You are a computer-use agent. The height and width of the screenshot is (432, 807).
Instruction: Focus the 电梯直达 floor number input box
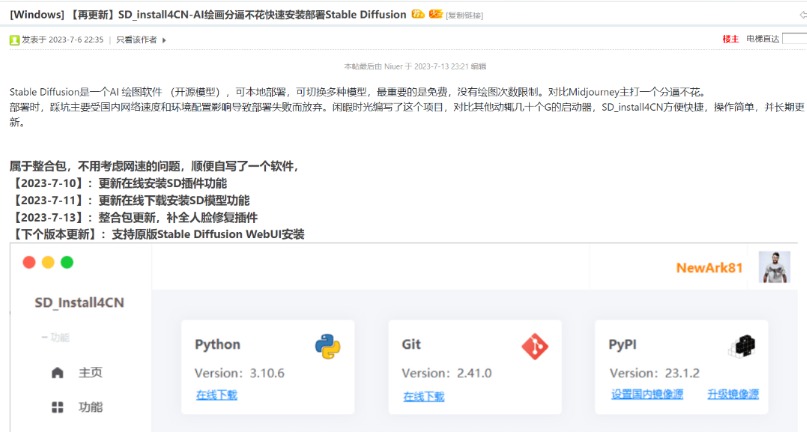click(x=795, y=39)
